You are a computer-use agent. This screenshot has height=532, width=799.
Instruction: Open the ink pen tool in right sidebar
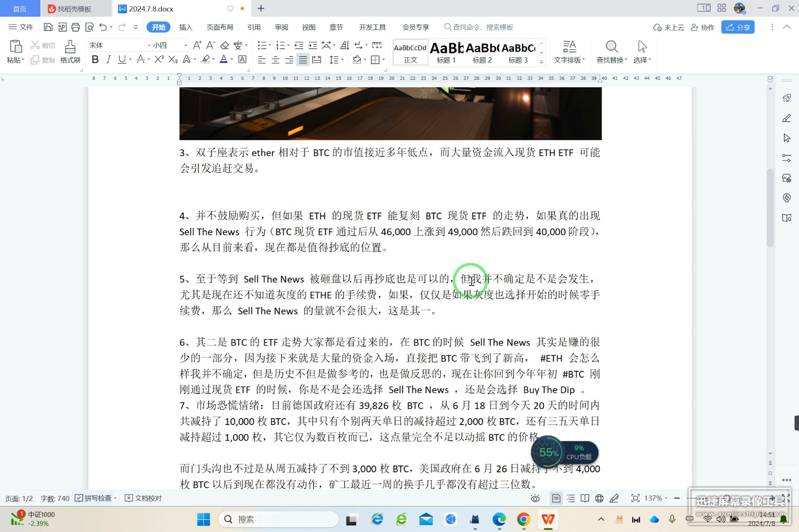(787, 118)
